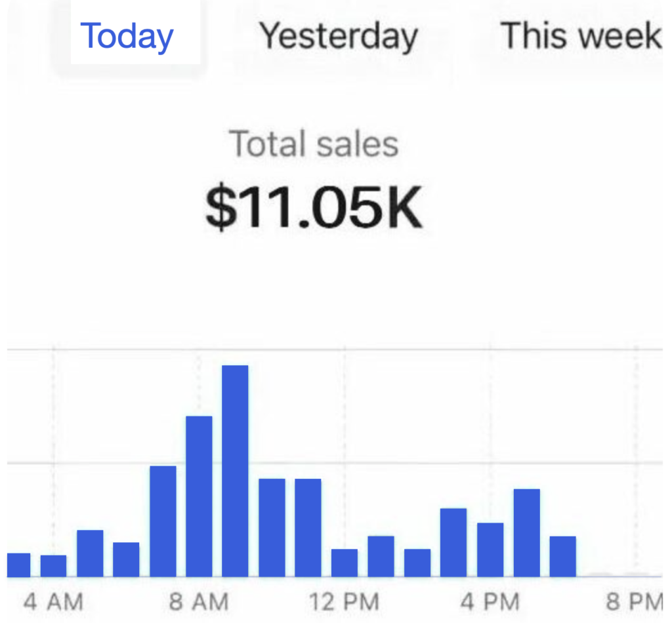Click the 12 PM sales bar

click(x=345, y=563)
